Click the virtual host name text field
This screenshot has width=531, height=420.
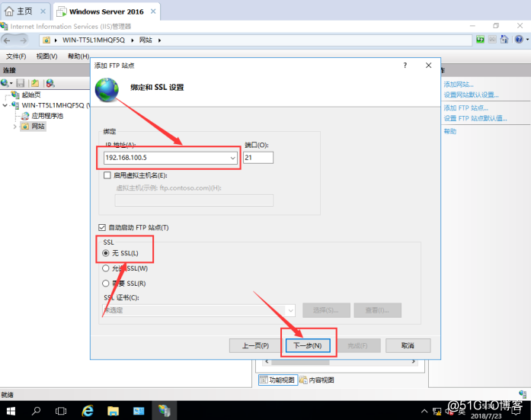point(194,200)
